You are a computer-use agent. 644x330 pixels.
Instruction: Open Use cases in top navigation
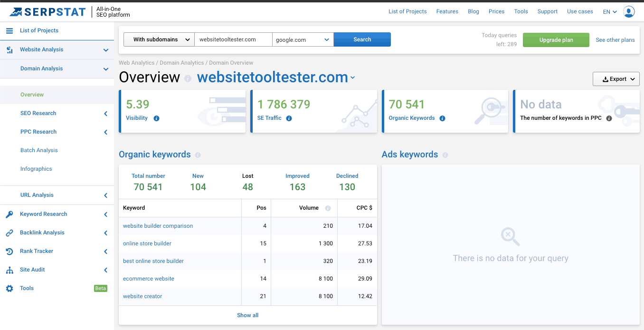[x=580, y=11]
